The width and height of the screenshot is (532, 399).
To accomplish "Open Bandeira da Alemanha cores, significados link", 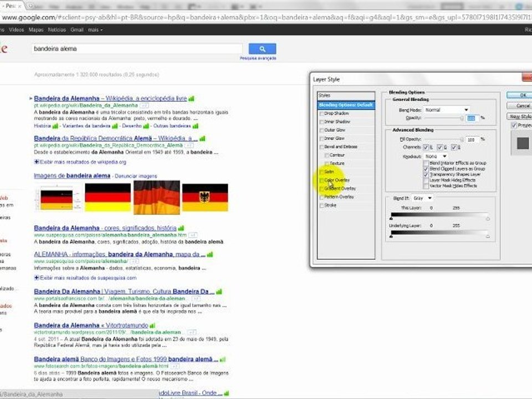I will click(105, 228).
